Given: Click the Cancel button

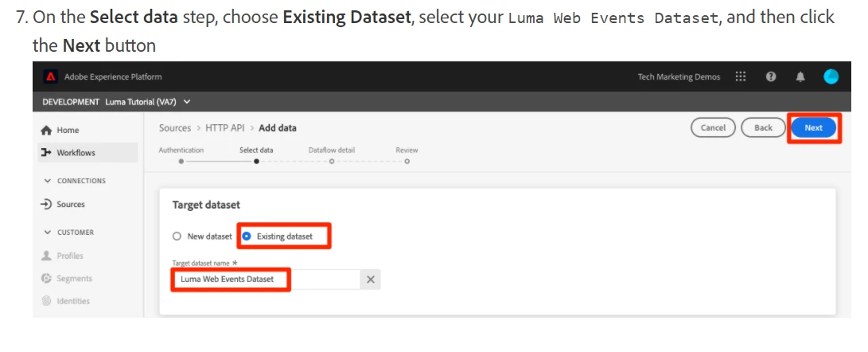Looking at the screenshot, I should [x=713, y=127].
